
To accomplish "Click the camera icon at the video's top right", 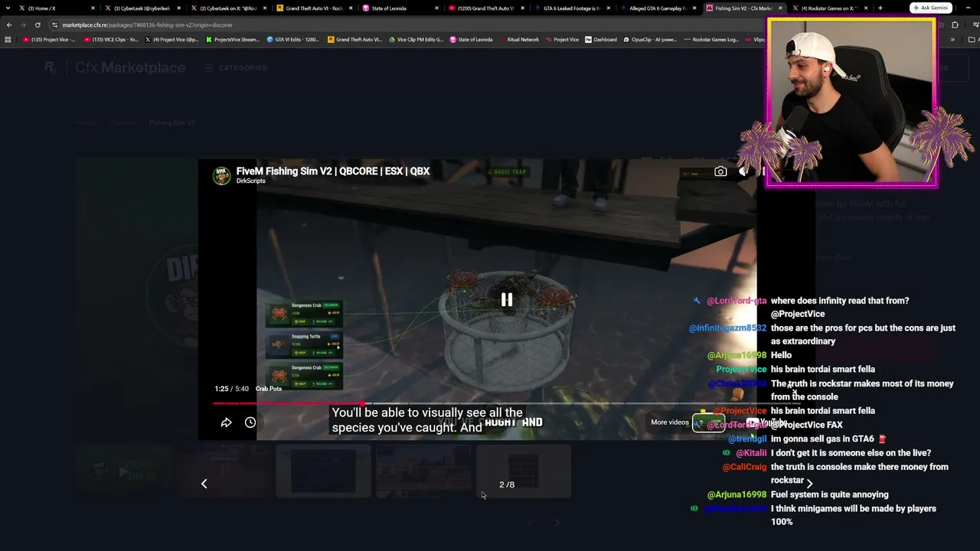I will (x=720, y=172).
